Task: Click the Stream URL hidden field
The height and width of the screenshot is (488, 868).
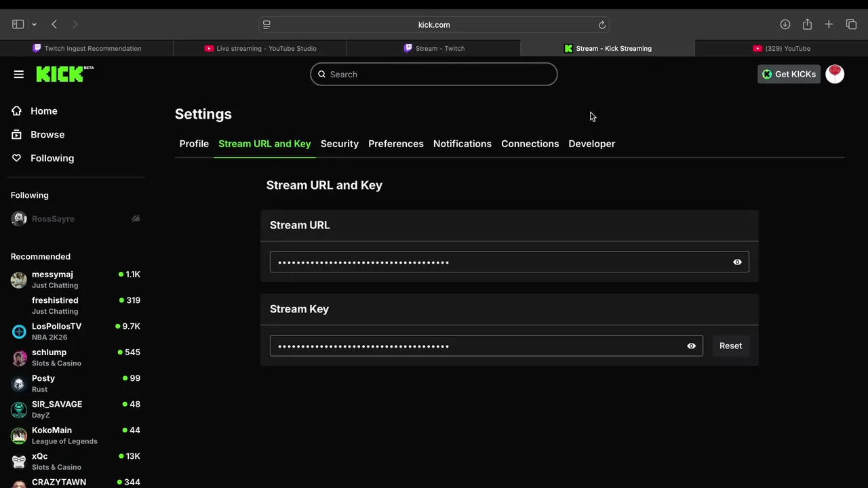Action: click(x=509, y=262)
